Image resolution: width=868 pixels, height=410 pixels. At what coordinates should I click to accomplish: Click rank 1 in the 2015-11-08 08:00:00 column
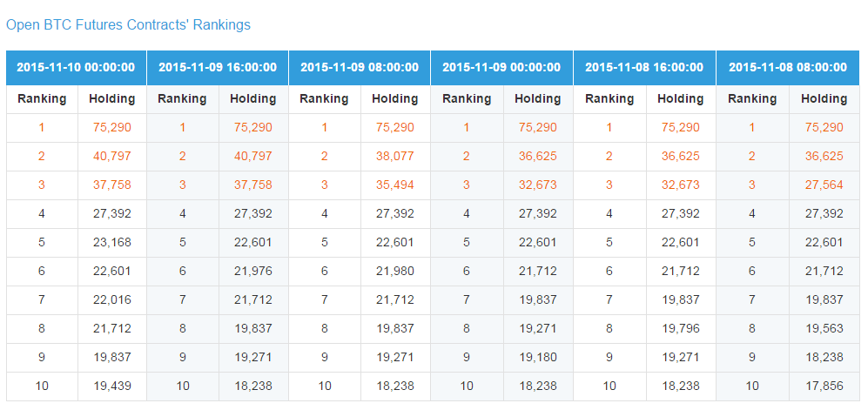pyautogui.click(x=751, y=128)
